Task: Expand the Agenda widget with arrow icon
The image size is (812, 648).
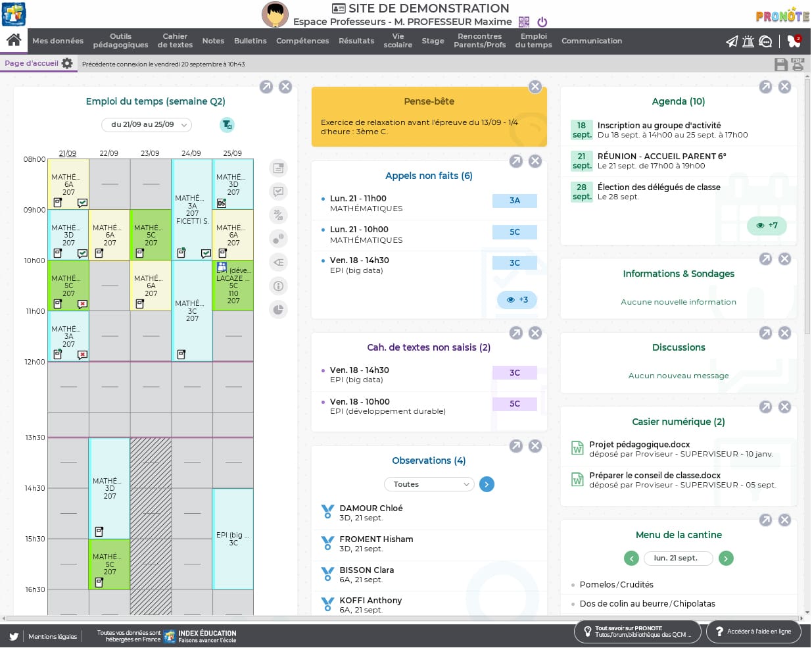Action: [765, 87]
